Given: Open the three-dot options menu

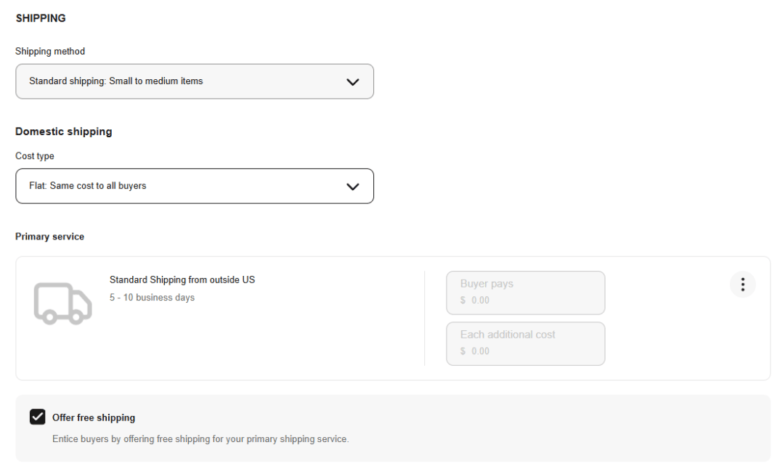Looking at the screenshot, I should [742, 285].
